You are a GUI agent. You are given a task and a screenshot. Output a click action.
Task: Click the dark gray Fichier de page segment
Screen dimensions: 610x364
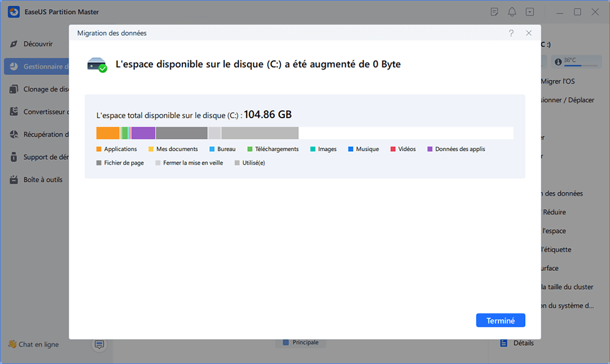click(182, 133)
